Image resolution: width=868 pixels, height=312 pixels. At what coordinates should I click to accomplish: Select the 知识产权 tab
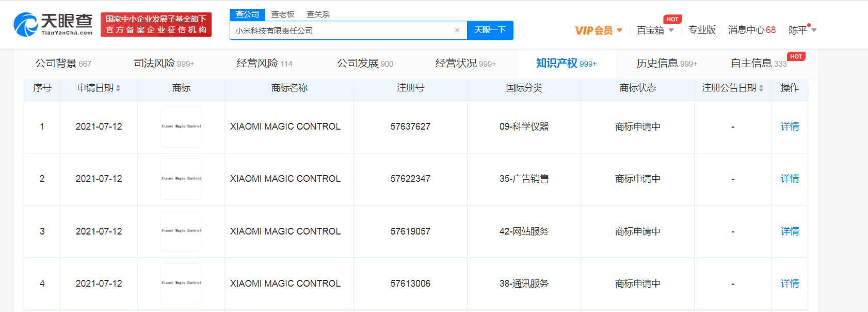click(566, 64)
